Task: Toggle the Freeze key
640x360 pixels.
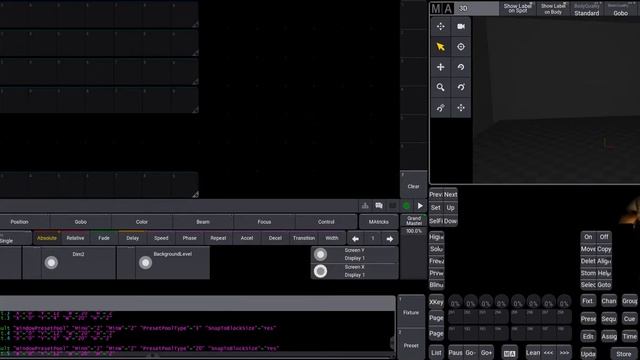Action: coord(436,261)
